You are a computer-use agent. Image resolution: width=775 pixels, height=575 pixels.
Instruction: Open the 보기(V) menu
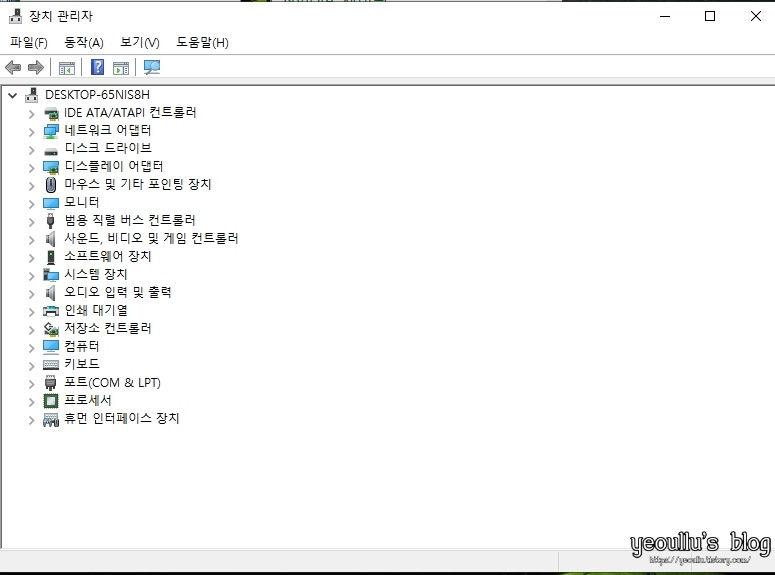140,43
